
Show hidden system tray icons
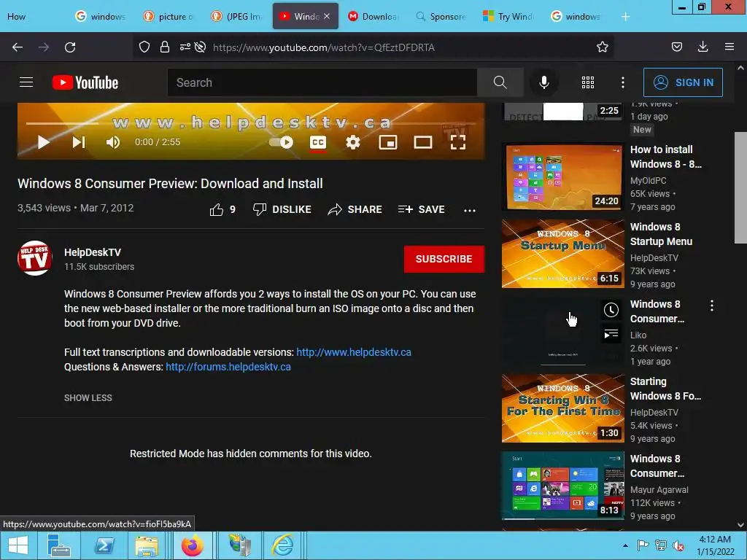(x=625, y=545)
